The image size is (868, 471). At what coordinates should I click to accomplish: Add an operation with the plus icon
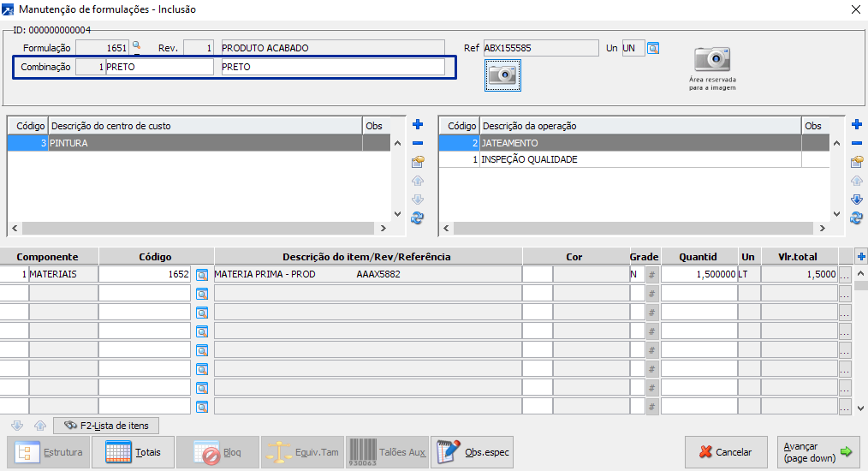pos(857,125)
